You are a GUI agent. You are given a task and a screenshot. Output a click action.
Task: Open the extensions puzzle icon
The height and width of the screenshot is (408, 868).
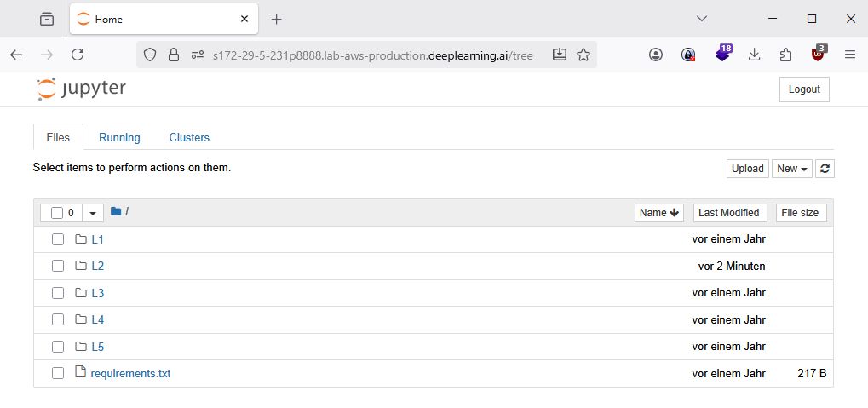click(785, 55)
